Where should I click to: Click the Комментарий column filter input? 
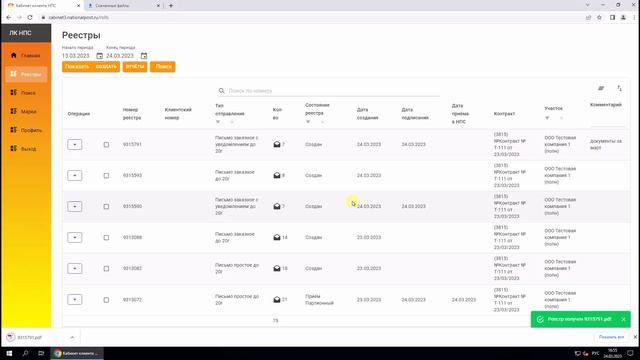pyautogui.click(x=607, y=121)
